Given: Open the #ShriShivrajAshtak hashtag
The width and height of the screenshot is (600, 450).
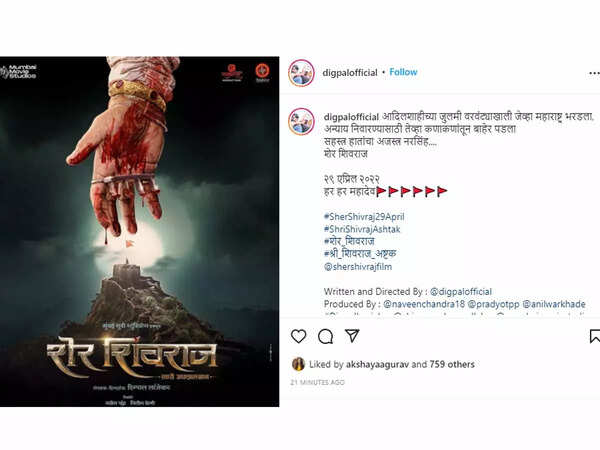Looking at the screenshot, I should click(x=362, y=229).
